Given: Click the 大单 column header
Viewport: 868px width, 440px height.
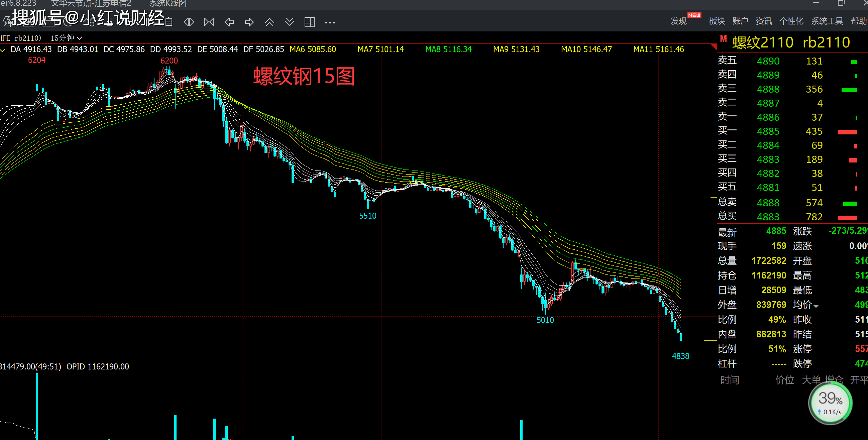Looking at the screenshot, I should point(811,380).
